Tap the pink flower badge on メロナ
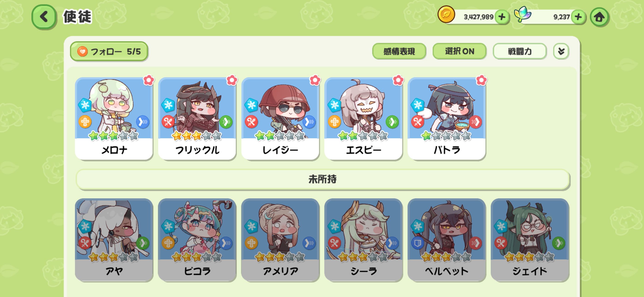The image size is (644, 297). [149, 80]
